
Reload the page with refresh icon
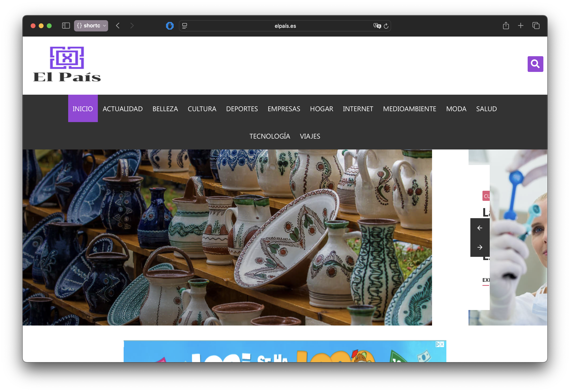tap(386, 26)
